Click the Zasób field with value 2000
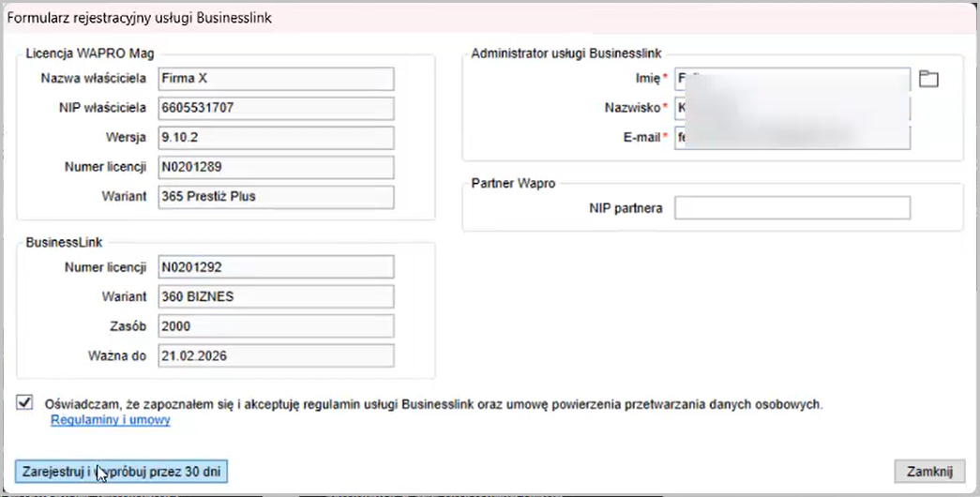 [276, 326]
